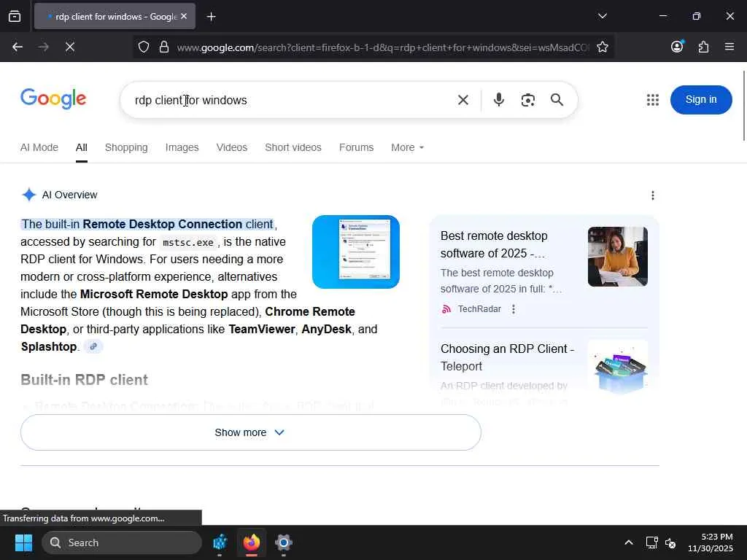Open the Google apps grid

pos(653,99)
